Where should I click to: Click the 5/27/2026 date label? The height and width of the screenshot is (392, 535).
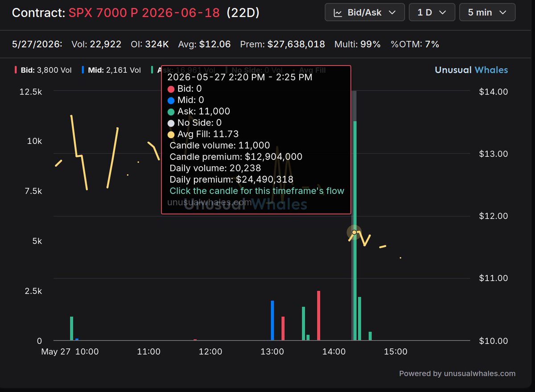37,44
